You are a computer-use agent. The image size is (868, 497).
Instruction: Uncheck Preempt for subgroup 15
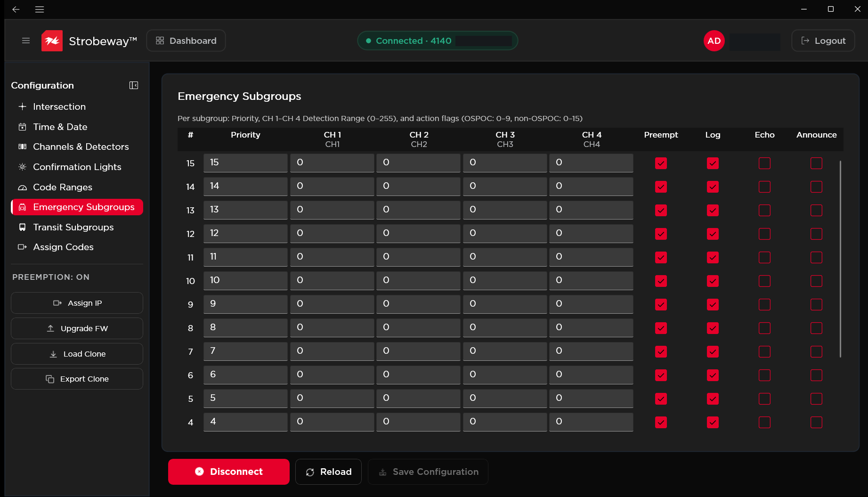(x=661, y=163)
